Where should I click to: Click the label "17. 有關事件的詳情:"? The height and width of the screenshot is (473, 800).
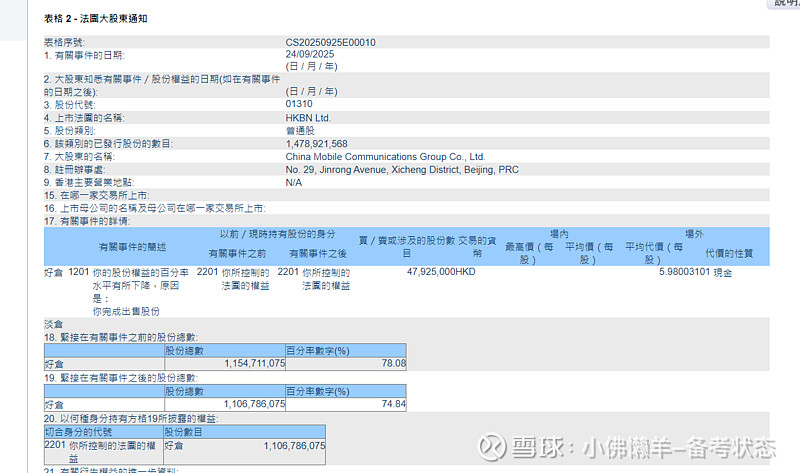point(87,221)
